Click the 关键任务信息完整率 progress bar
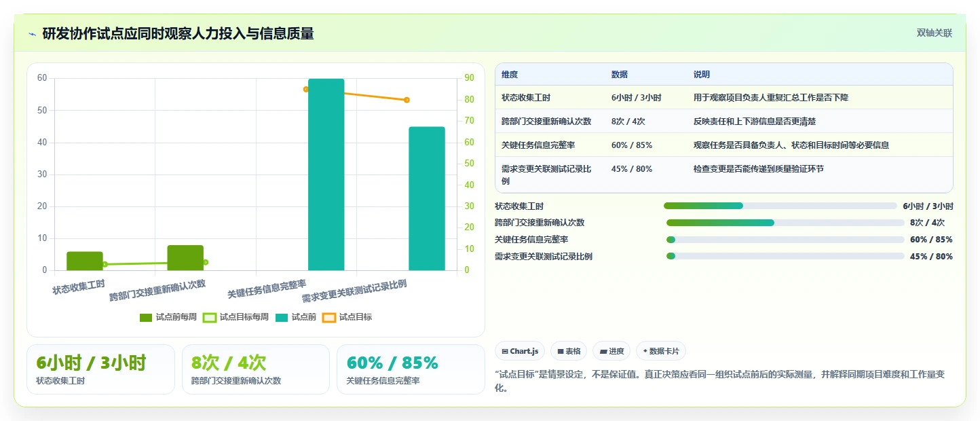The width and height of the screenshot is (980, 421). 785,240
